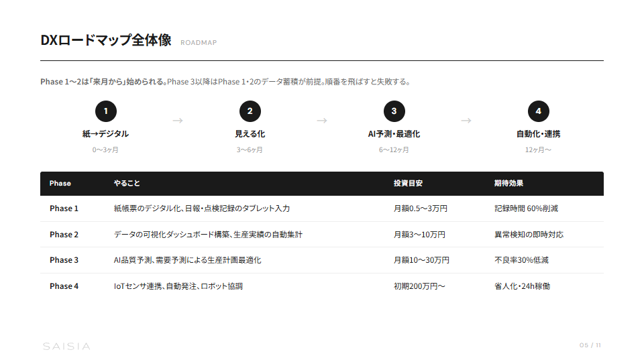Click the AI予測・最適化 step label
The image size is (644, 362).
[394, 134]
